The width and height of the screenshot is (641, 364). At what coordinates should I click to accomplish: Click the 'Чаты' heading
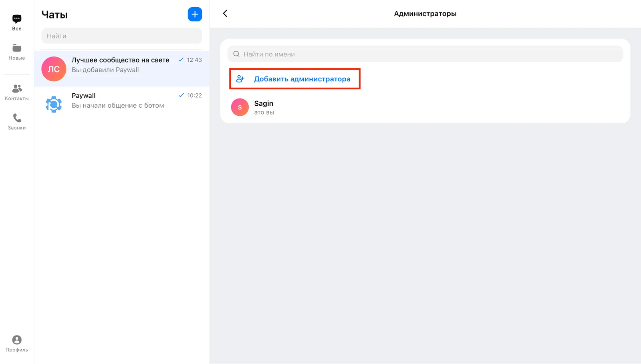pos(54,15)
